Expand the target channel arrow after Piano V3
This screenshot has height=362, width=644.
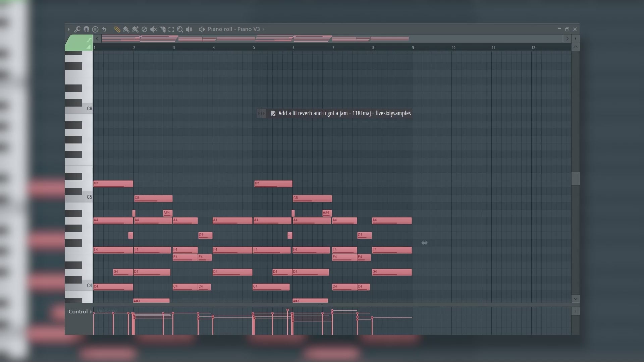pos(264,29)
